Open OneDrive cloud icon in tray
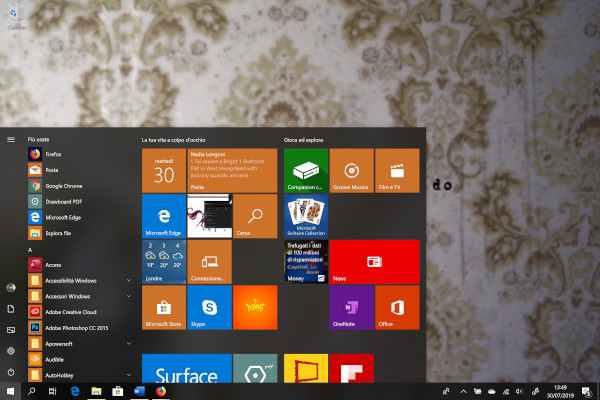 click(492, 391)
